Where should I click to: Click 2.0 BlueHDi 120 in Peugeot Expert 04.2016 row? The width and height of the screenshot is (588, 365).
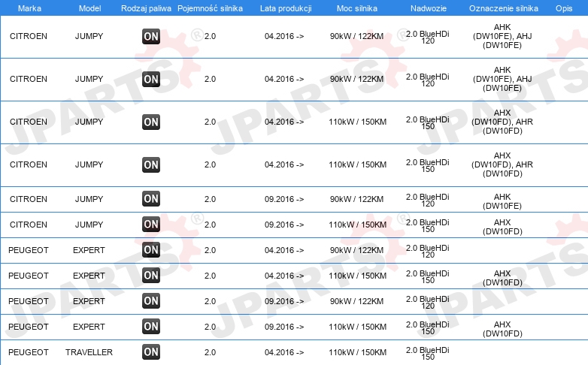(428, 251)
